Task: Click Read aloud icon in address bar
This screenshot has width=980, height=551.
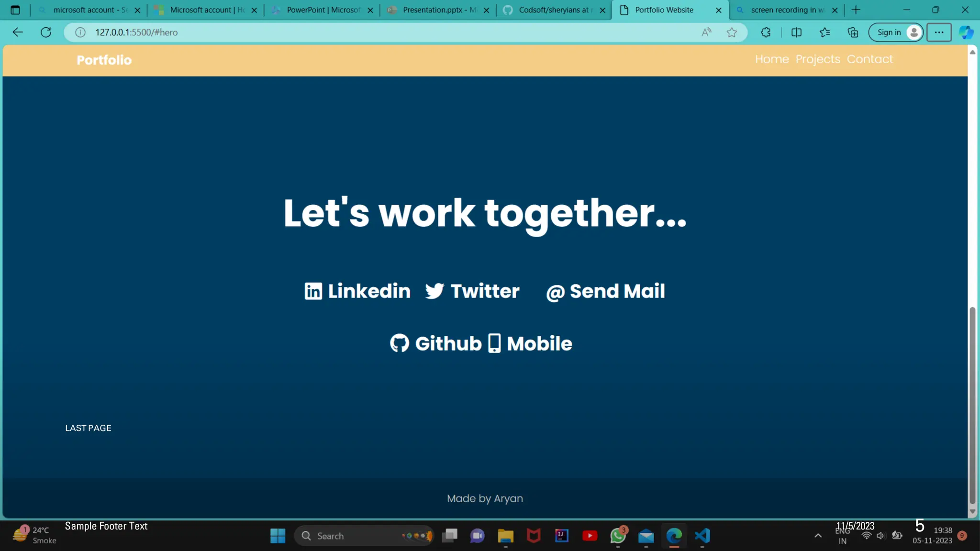Action: point(706,33)
